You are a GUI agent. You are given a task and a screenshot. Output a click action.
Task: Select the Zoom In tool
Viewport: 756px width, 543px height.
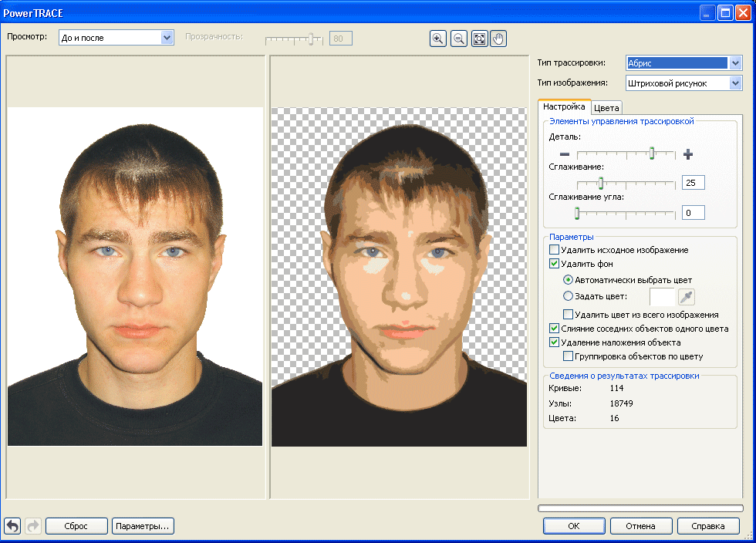tap(438, 39)
